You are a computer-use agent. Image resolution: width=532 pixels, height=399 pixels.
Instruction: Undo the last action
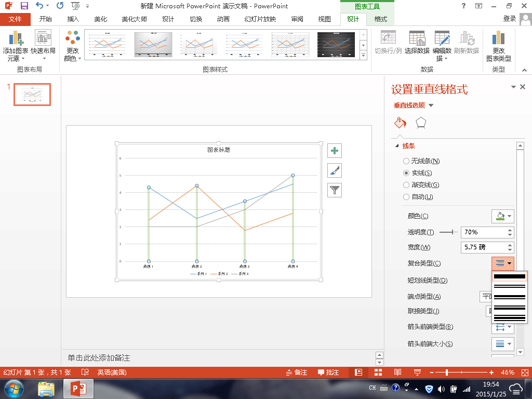click(x=40, y=6)
